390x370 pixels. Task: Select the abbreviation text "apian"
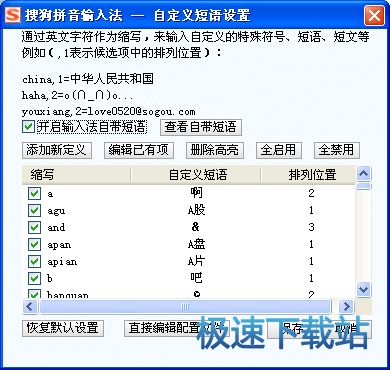pyautogui.click(x=62, y=262)
